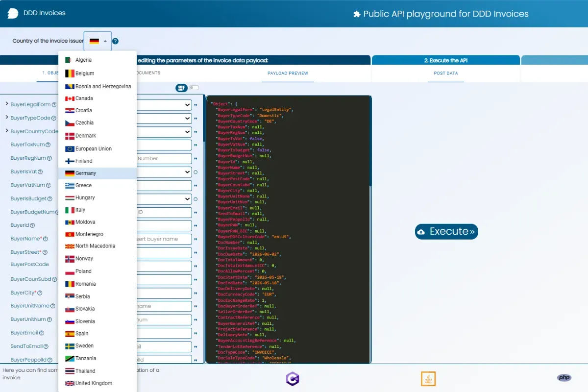Select Belgium from the country list

98,73
